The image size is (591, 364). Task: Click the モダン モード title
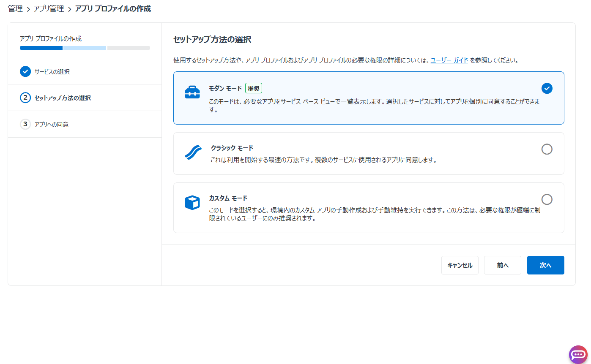225,88
